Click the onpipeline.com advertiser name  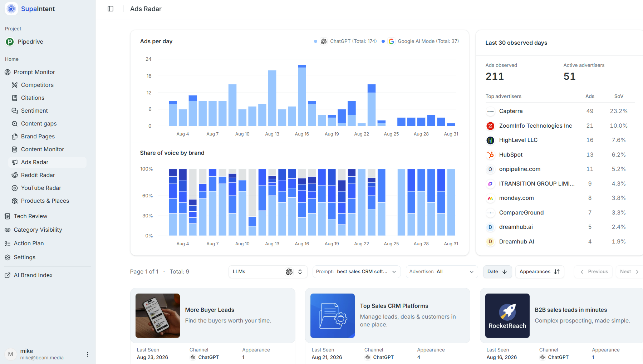pos(520,169)
